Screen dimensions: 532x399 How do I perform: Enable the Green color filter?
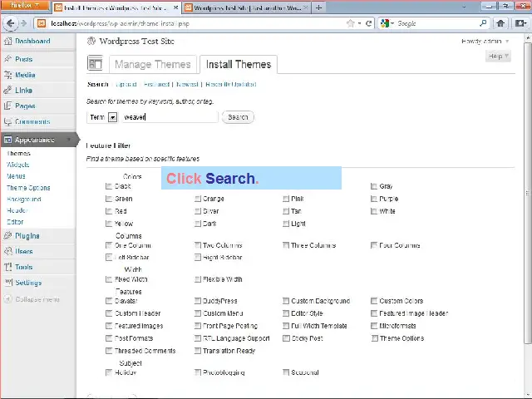(109, 199)
